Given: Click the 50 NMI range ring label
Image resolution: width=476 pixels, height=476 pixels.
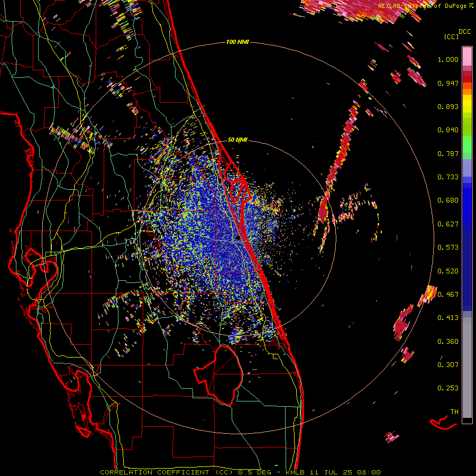Looking at the screenshot, I should tap(237, 140).
